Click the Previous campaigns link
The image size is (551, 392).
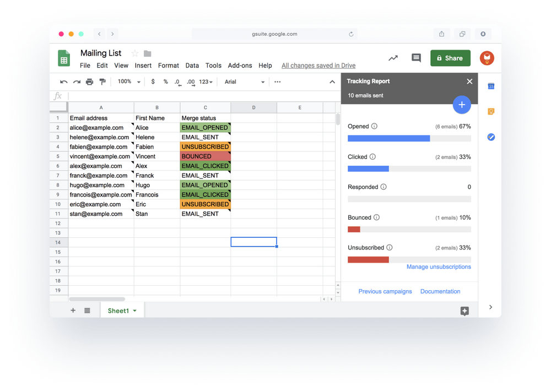point(385,291)
